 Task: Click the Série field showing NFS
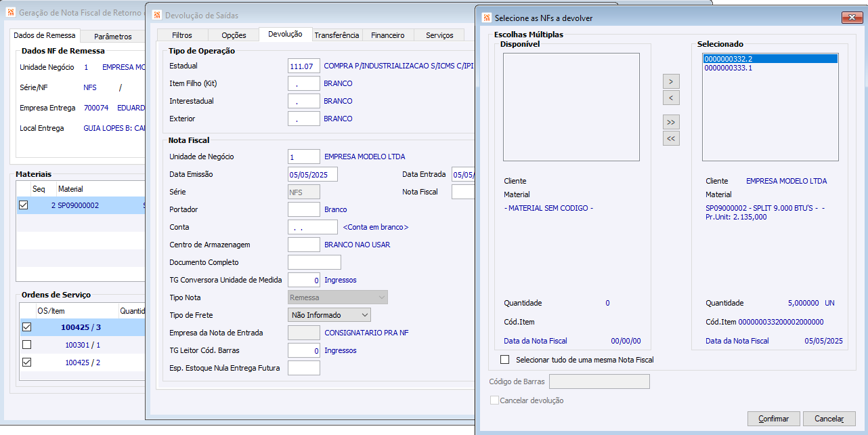click(303, 192)
